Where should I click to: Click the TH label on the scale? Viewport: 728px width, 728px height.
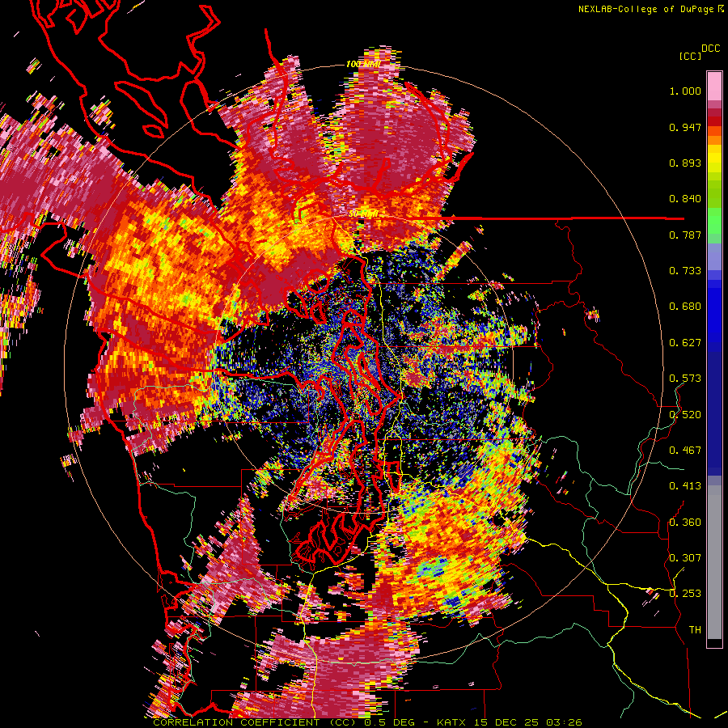pos(695,630)
